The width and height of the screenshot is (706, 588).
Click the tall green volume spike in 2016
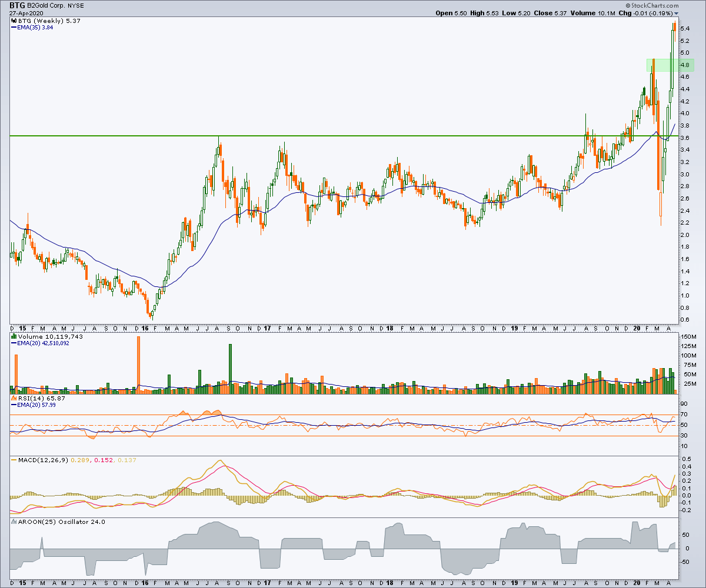click(x=230, y=369)
